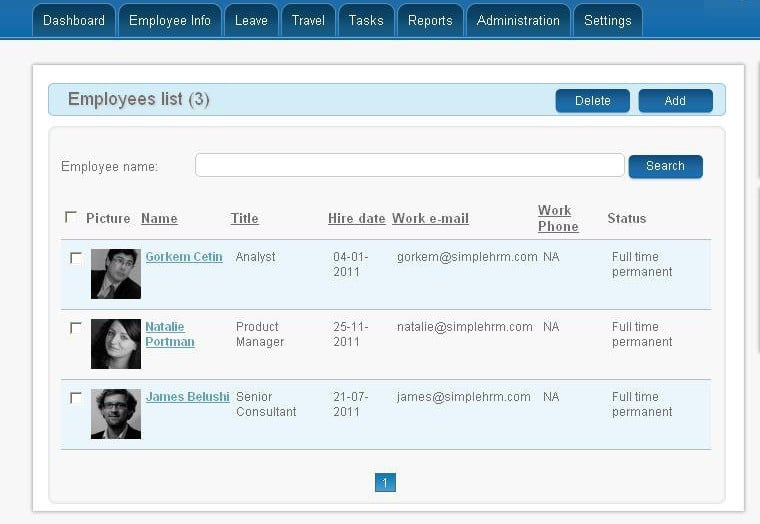760x524 pixels.
Task: Focus the Employee name search field
Action: click(410, 165)
